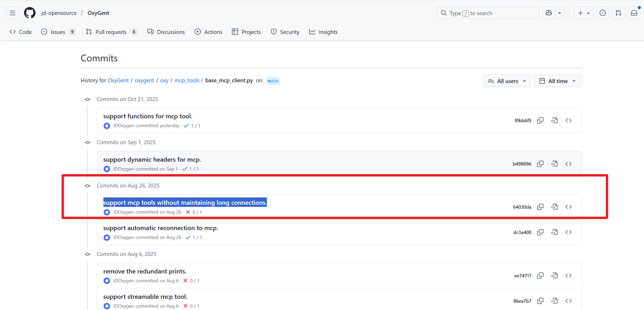Expand the Copilot dropdown arrow
Image resolution: width=644 pixels, height=310 pixels.
(x=559, y=13)
